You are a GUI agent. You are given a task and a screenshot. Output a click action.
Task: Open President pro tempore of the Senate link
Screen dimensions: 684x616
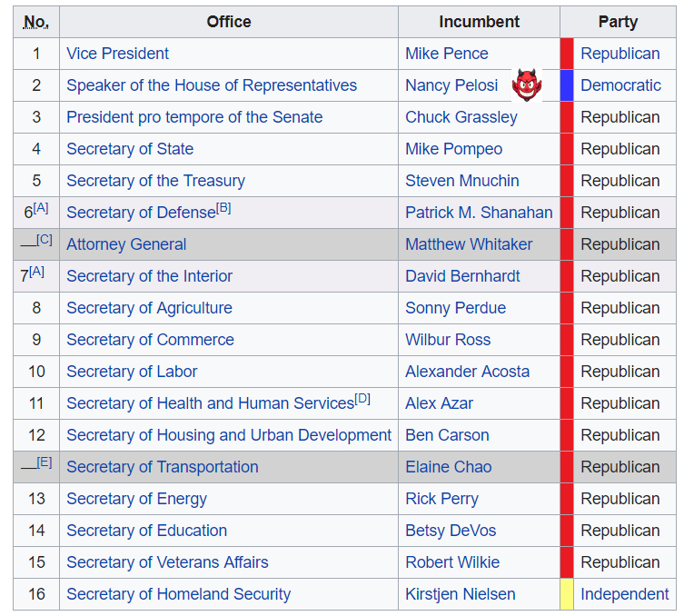click(x=194, y=117)
